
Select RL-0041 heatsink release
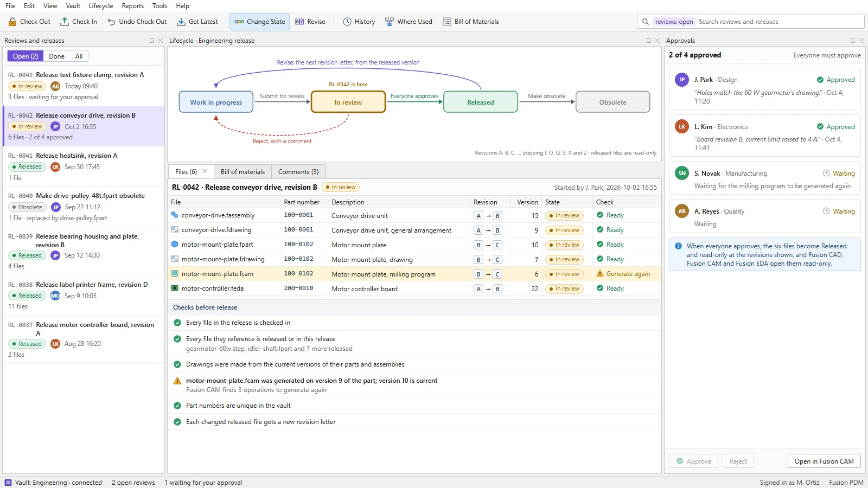point(84,166)
